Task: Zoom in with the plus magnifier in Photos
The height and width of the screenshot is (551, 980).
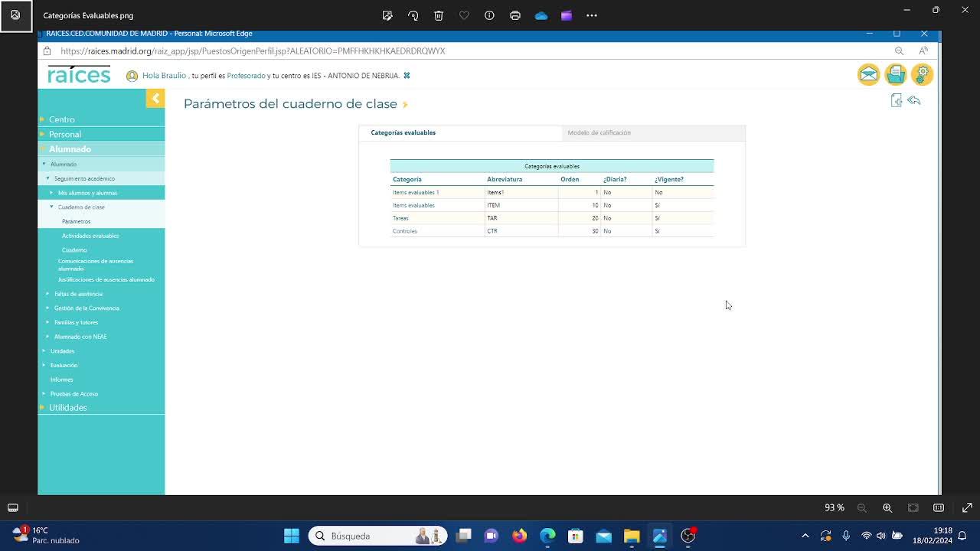Action: [x=887, y=507]
